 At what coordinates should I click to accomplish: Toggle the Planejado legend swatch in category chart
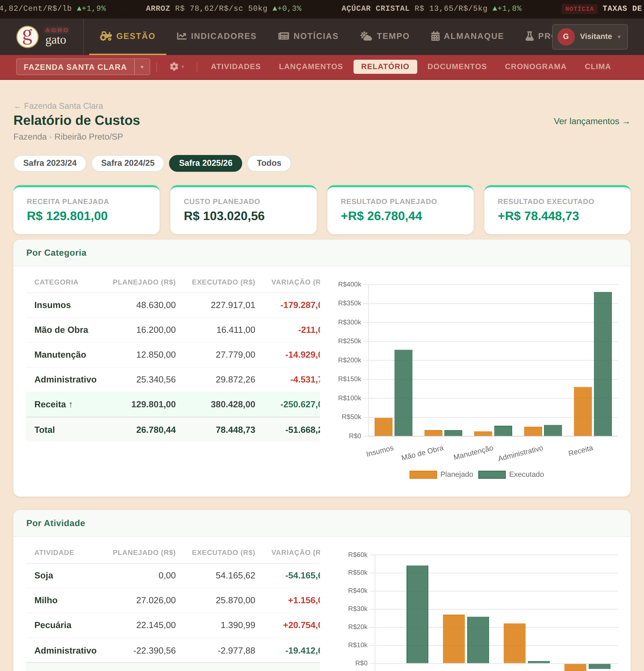423,474
